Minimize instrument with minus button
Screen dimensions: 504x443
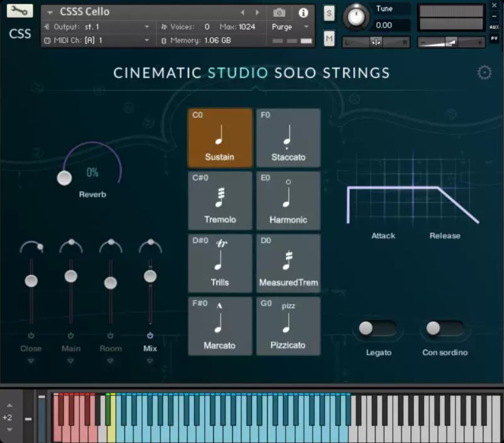[494, 16]
